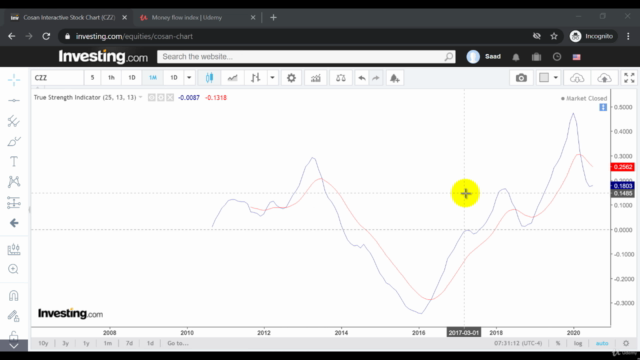Image resolution: width=640 pixels, height=360 pixels.
Task: Open a new browser tab
Action: pyautogui.click(x=273, y=18)
